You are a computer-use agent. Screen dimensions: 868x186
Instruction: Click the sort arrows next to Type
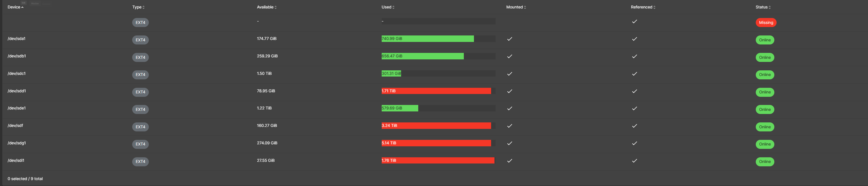click(143, 7)
